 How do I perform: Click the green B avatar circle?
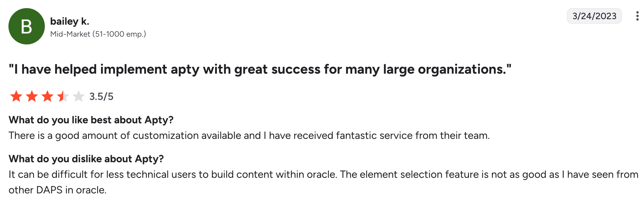(26, 26)
